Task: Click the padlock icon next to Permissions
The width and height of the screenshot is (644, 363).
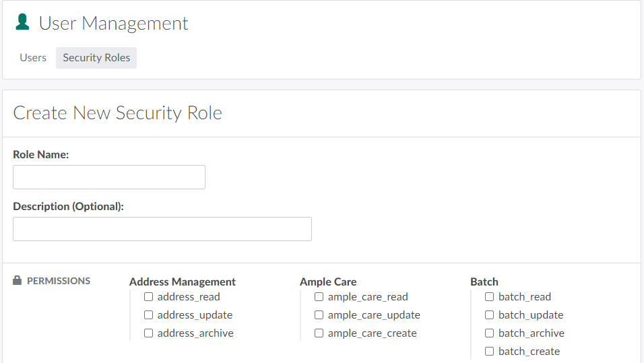Action: (x=18, y=281)
